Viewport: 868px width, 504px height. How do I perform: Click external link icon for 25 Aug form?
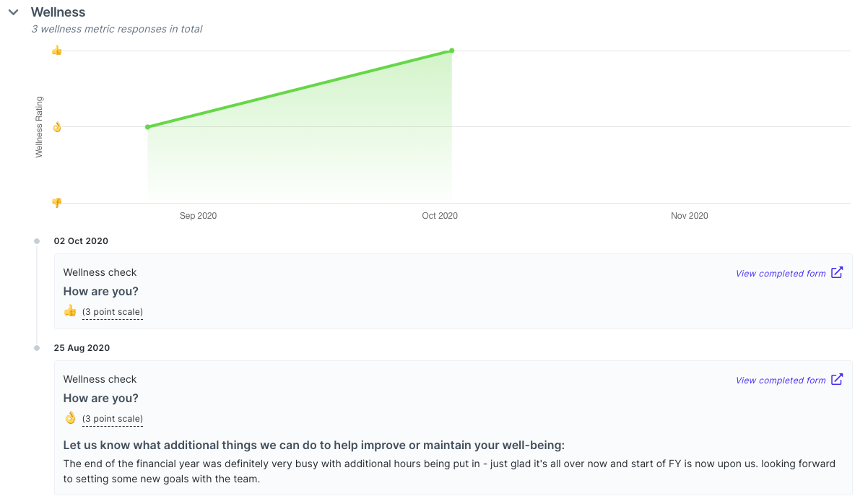click(837, 380)
